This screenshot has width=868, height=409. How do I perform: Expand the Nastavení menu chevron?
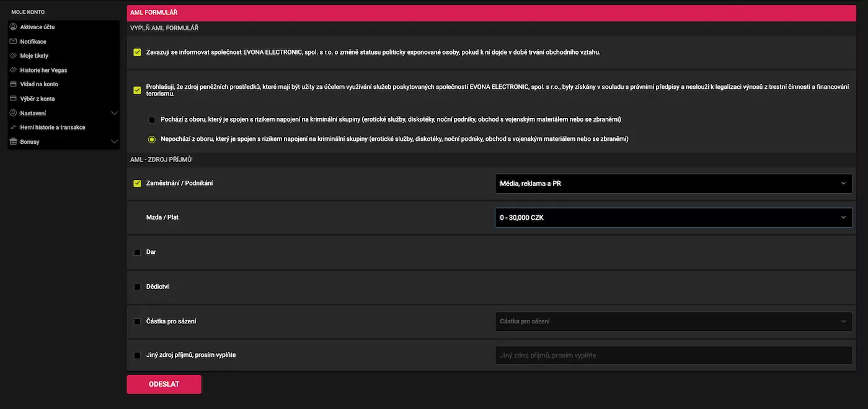tap(114, 113)
